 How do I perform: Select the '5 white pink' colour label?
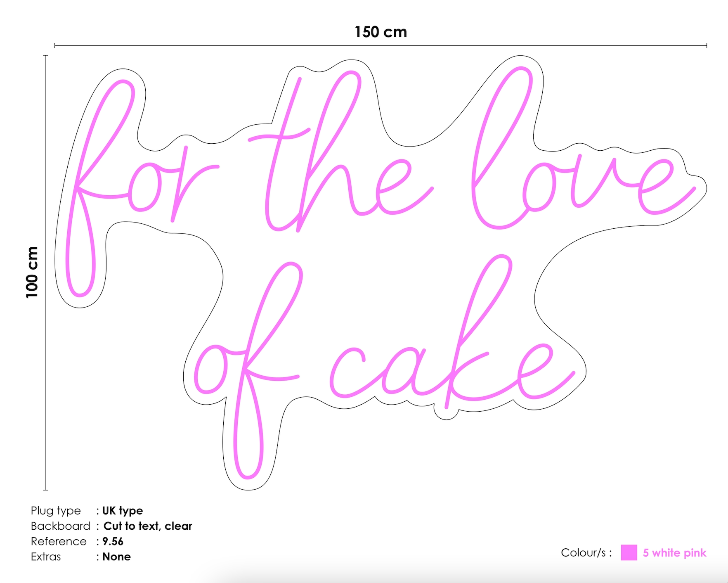[x=674, y=553]
